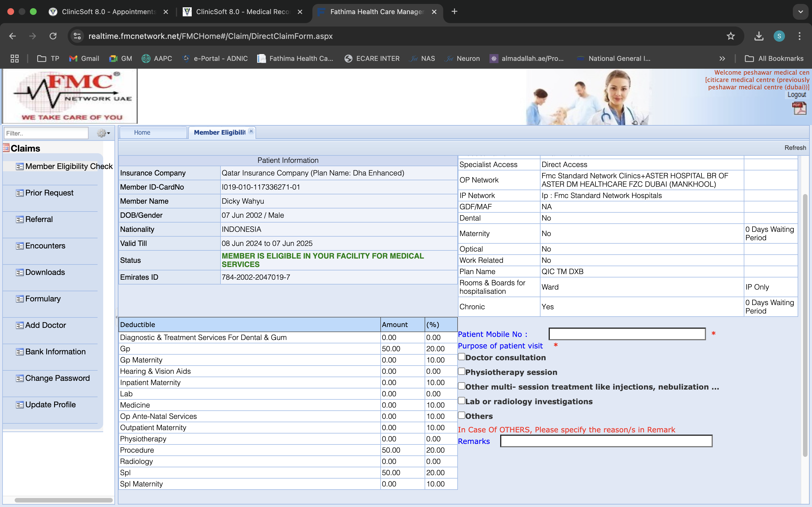
Task: Click the Patient Mobile No input field
Action: 627,334
